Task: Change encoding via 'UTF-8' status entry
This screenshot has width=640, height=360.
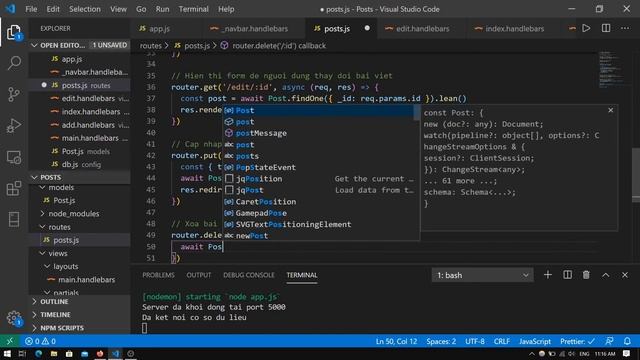Action: (475, 341)
